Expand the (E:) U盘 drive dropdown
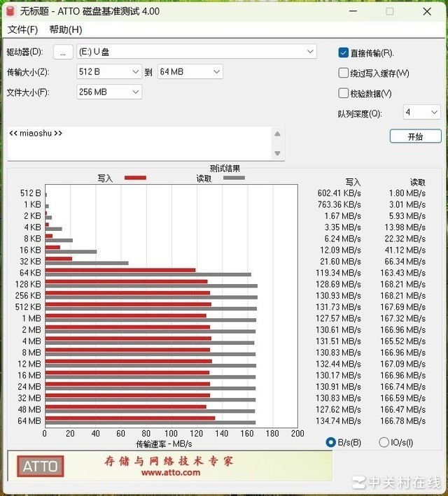The width and height of the screenshot is (448, 496). click(197, 52)
